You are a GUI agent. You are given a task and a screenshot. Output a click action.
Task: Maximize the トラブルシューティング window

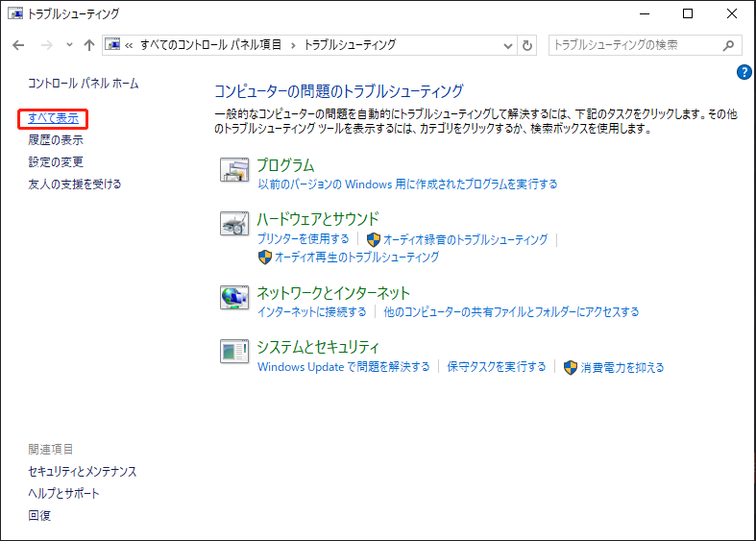(688, 14)
